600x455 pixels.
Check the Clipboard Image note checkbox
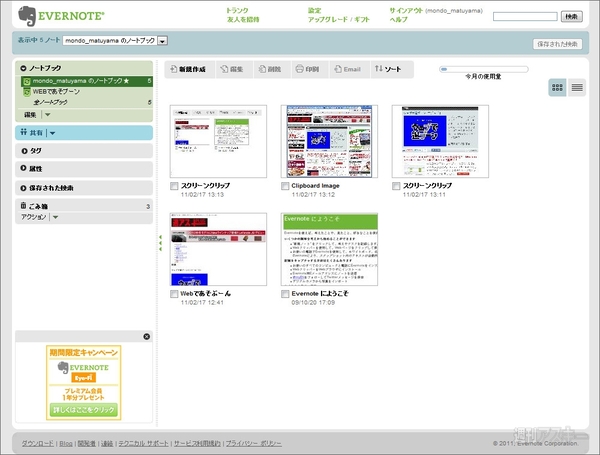pyautogui.click(x=285, y=186)
